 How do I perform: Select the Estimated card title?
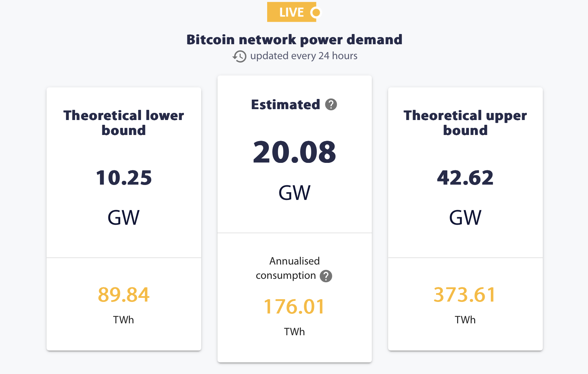tap(286, 104)
